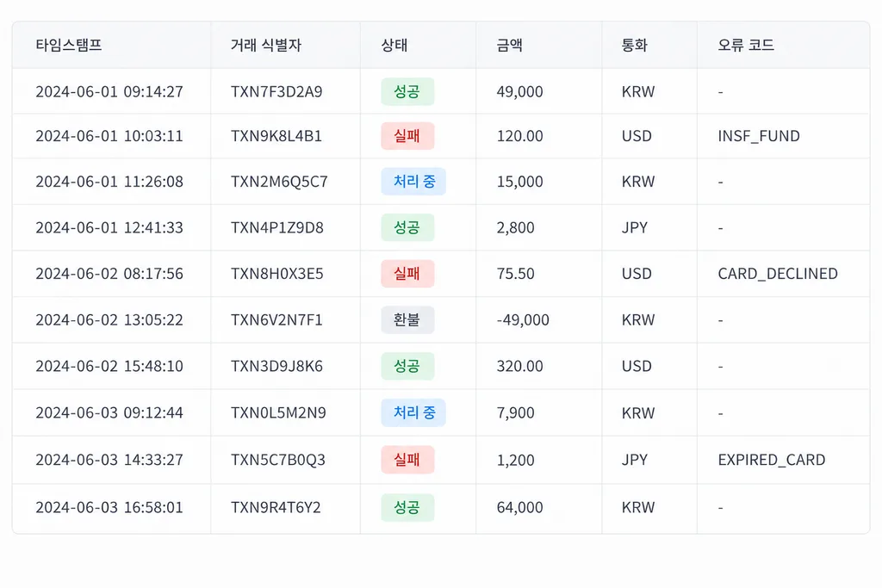The height and width of the screenshot is (588, 882).
Task: Select transaction ID TXN6V2N7F1
Action: [x=276, y=320]
